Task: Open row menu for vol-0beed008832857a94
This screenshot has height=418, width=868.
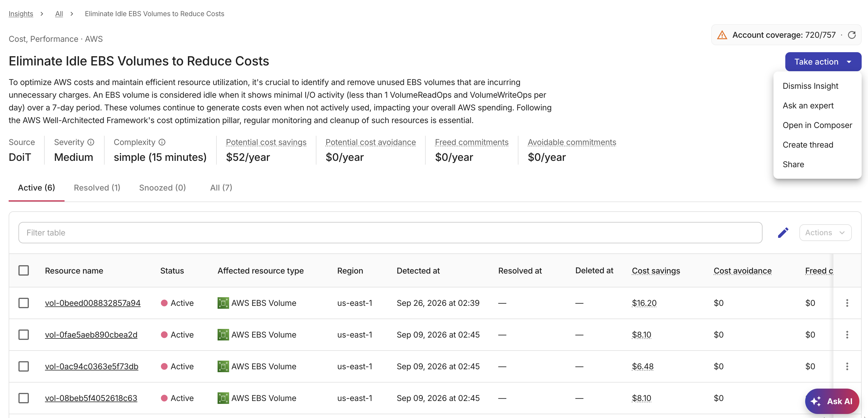Action: pyautogui.click(x=847, y=303)
